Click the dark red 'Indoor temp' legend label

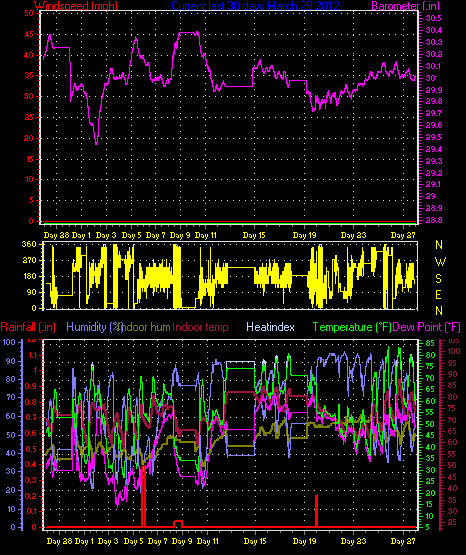click(x=200, y=327)
